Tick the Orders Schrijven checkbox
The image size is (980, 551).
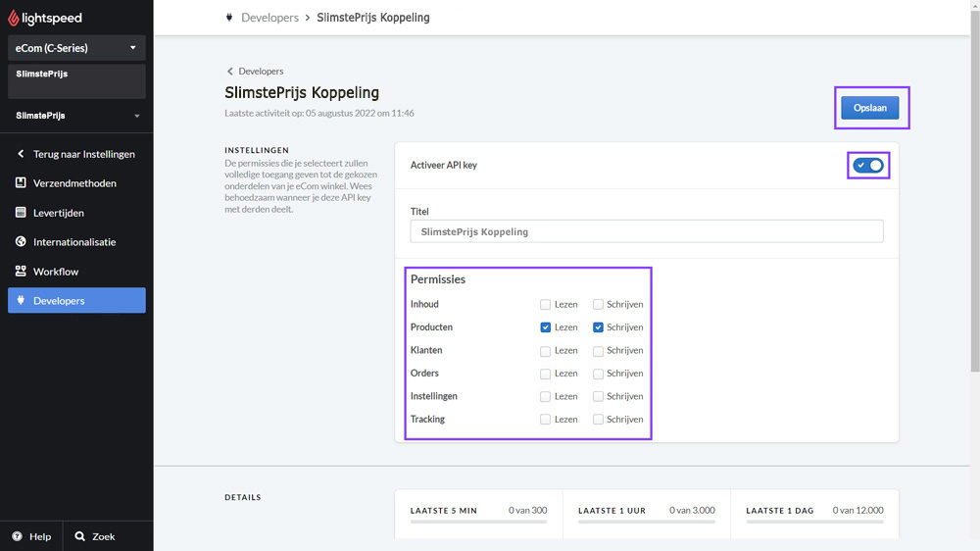[598, 374]
